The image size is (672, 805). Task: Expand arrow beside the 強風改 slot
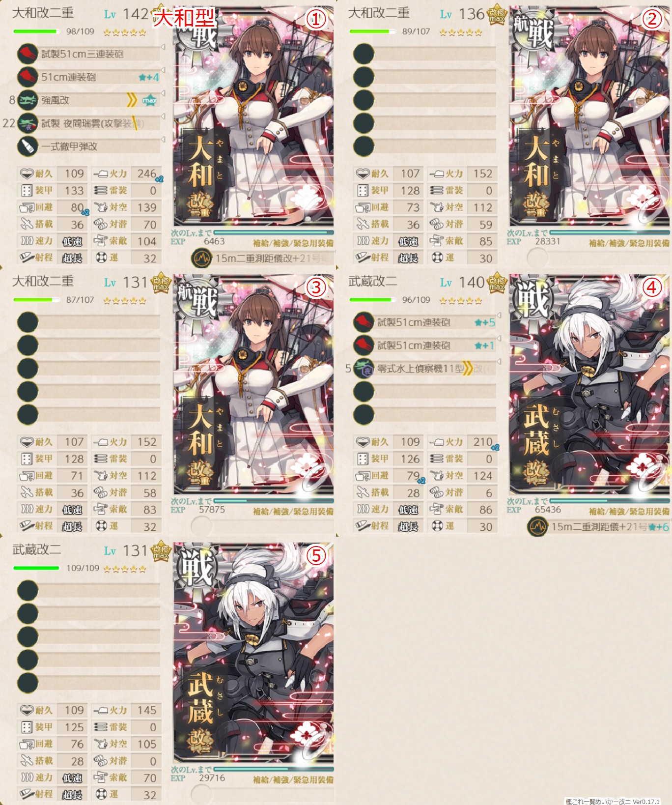(x=163, y=93)
